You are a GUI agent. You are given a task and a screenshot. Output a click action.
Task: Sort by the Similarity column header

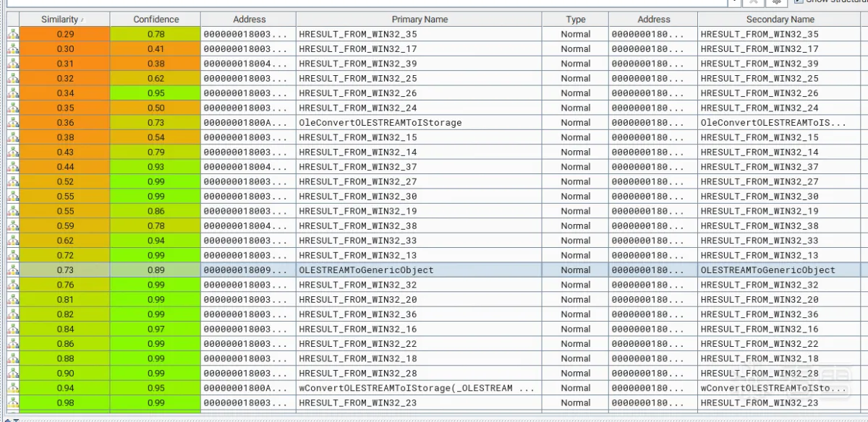pos(65,20)
